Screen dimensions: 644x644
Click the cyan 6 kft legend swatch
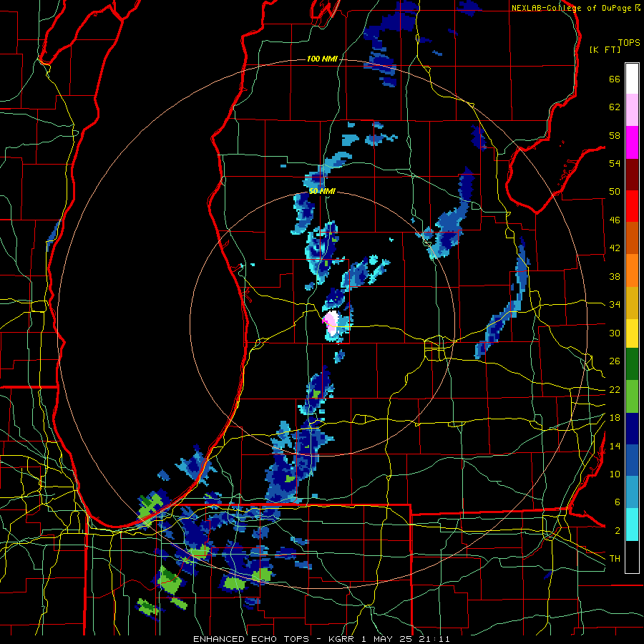632,525
